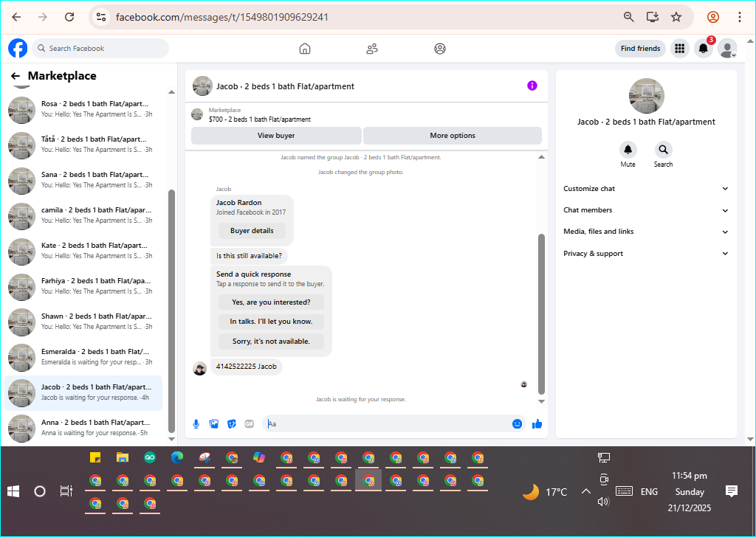This screenshot has width=756, height=537.
Task: Open the Tåtå conversation
Action: (x=83, y=145)
